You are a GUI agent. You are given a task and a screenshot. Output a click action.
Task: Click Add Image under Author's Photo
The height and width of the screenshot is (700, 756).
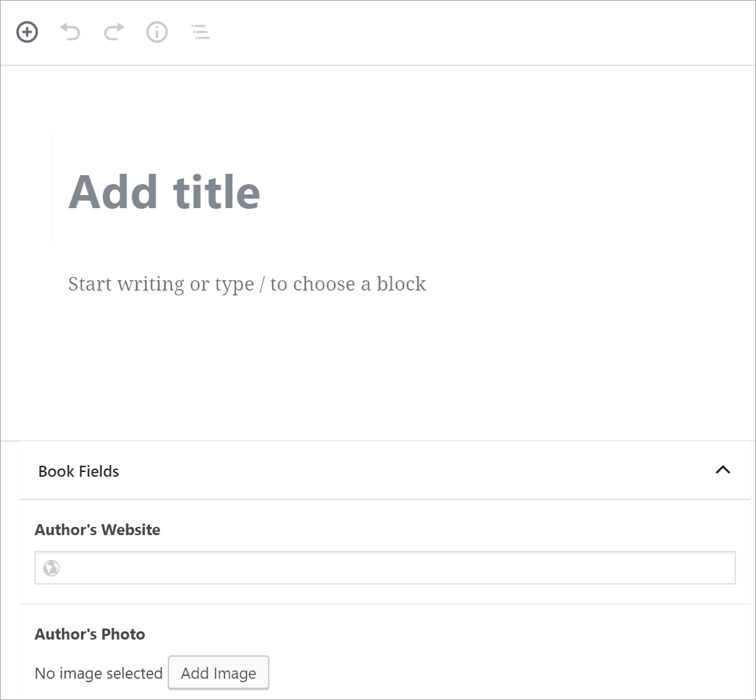click(x=218, y=673)
